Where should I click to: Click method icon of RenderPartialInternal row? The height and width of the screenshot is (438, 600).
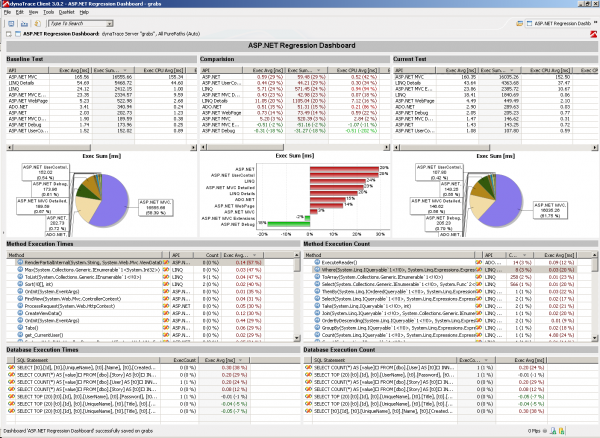coord(20,262)
